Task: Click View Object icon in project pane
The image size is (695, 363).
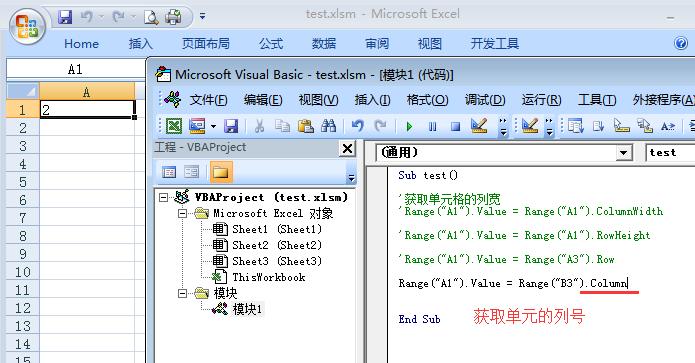Action: click(x=191, y=172)
